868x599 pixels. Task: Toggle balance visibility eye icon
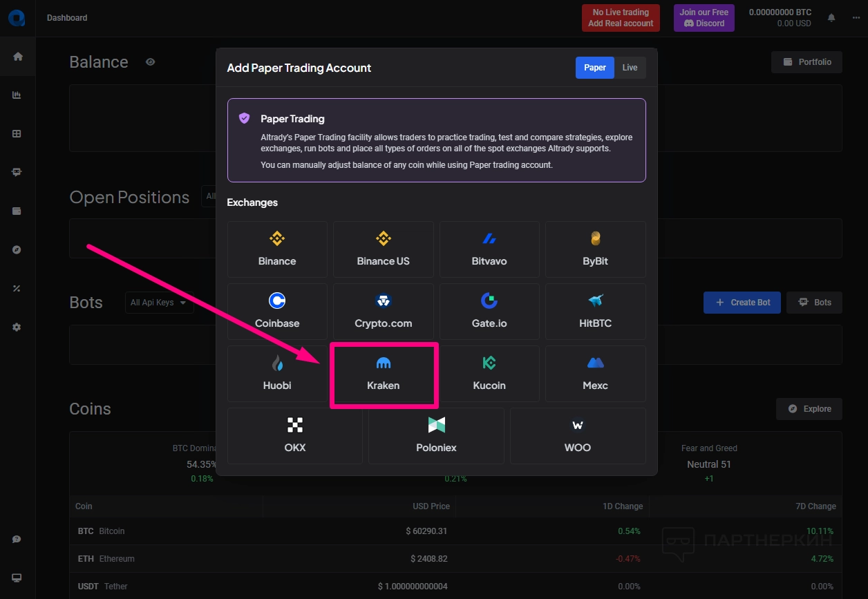pos(150,62)
